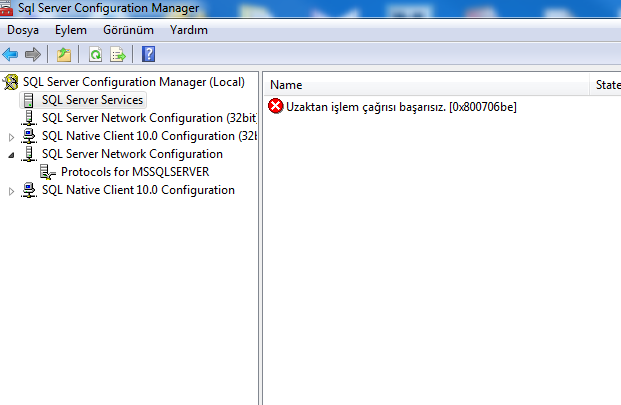Viewport: 621px width, 405px height.
Task: Select SQL Server Configuration Manager (Local) root
Action: pos(134,82)
